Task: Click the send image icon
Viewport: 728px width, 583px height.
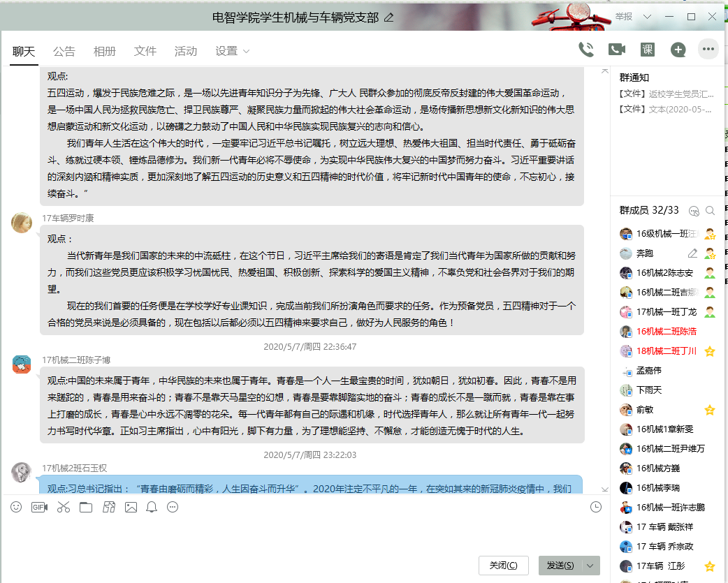Action: pos(131,507)
